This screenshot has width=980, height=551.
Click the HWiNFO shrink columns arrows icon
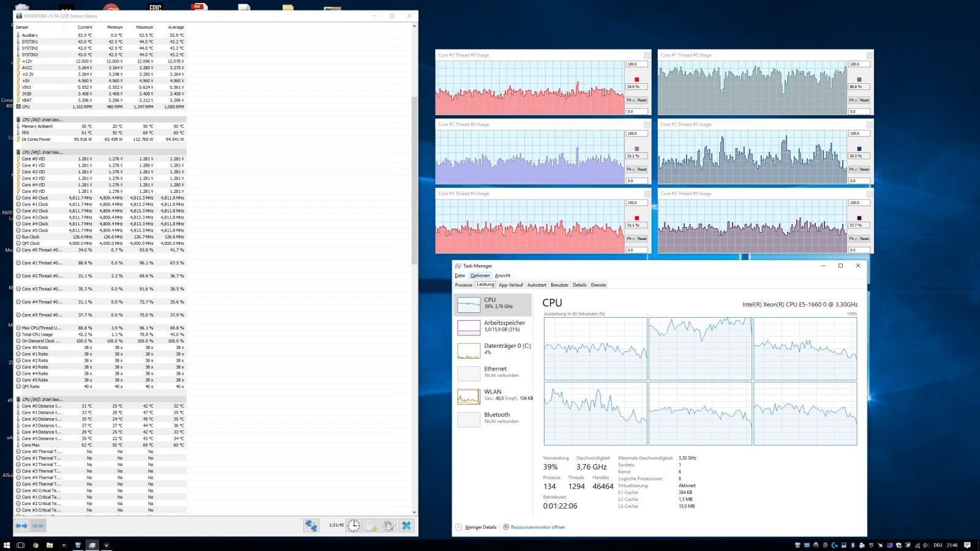pos(38,525)
